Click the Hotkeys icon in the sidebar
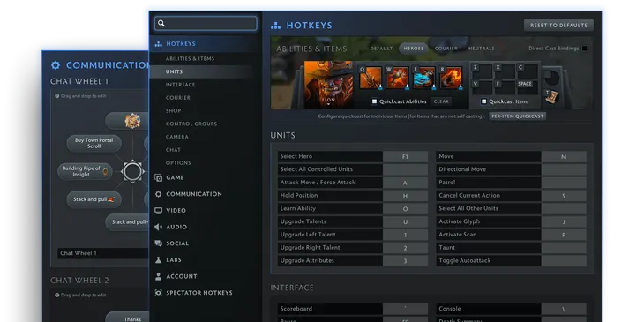The width and height of the screenshot is (644, 322). click(159, 44)
